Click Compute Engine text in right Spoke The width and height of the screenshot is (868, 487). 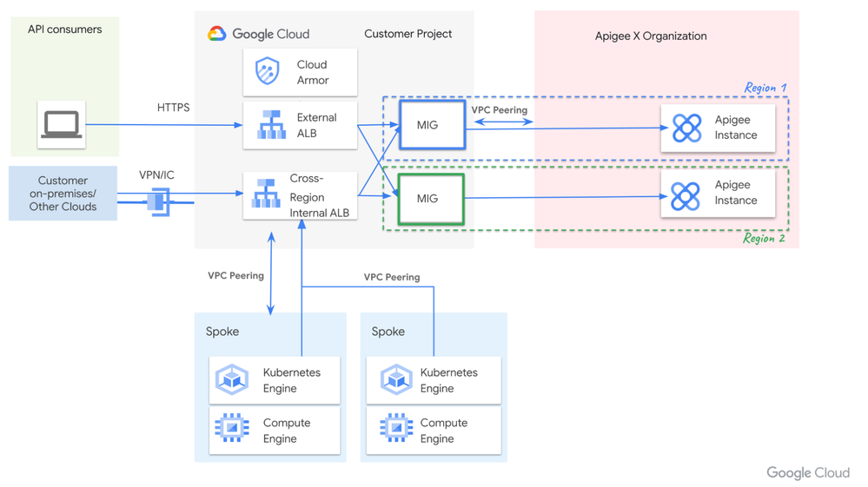(x=444, y=431)
